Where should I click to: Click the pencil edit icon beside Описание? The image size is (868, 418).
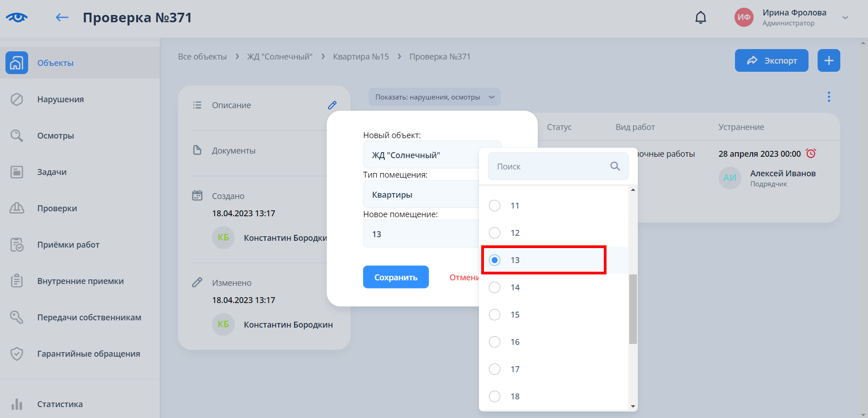click(x=332, y=105)
